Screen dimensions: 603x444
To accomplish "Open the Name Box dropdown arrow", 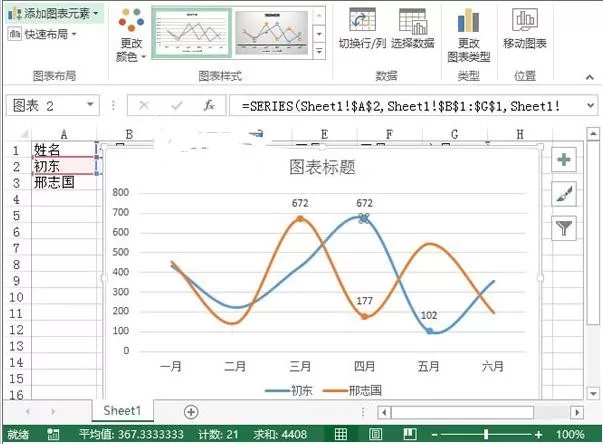I will [90, 105].
